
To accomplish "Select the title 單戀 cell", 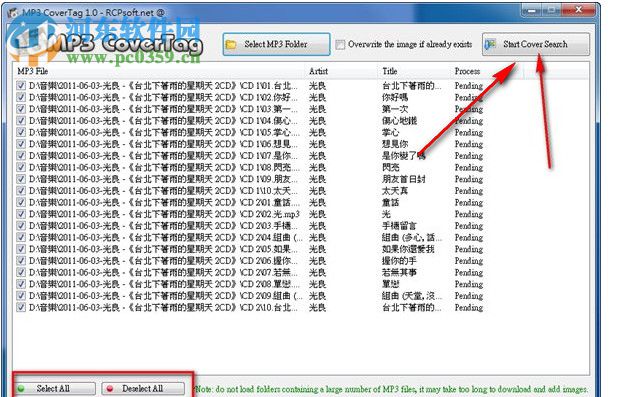I will [x=391, y=284].
